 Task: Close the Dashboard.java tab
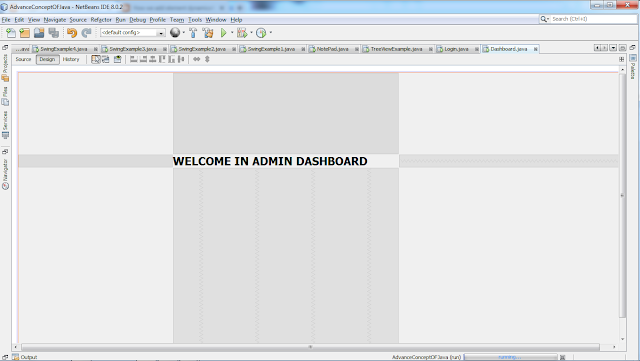536,49
